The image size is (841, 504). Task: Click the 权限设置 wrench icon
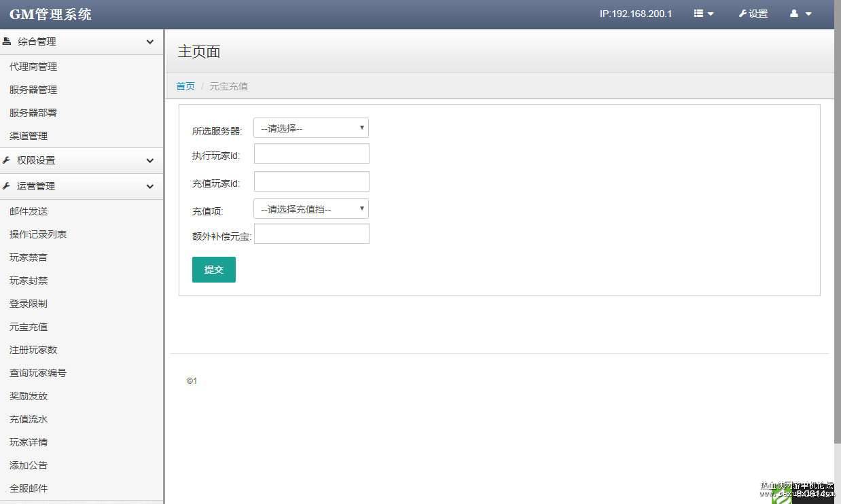7,160
